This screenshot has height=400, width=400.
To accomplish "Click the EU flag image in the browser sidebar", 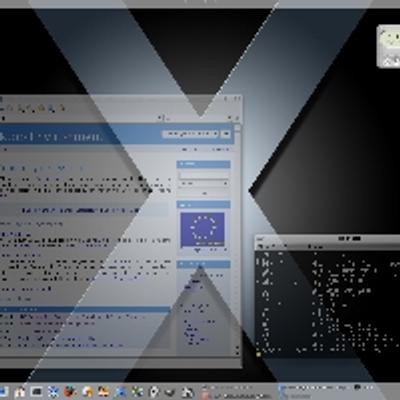I will coord(202,230).
